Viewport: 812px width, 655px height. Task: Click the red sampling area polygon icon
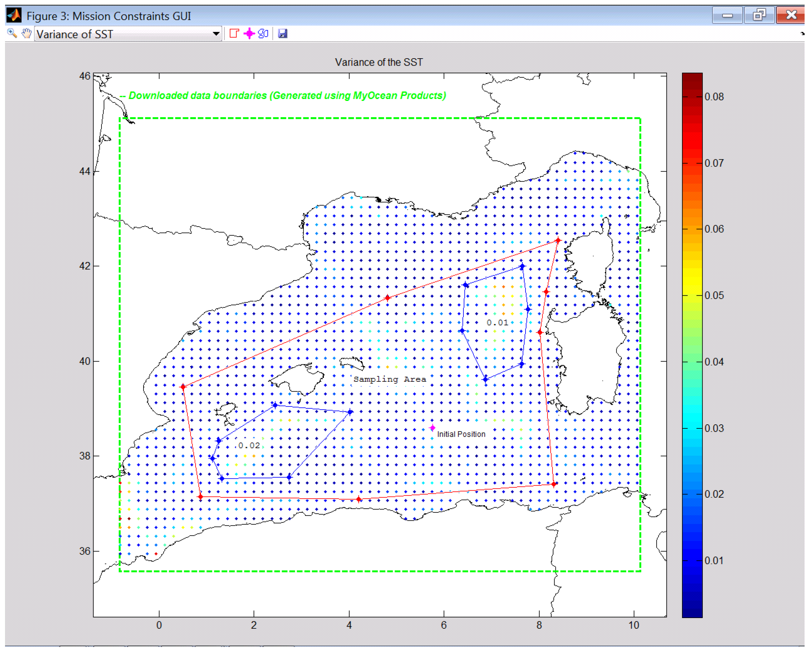[234, 34]
